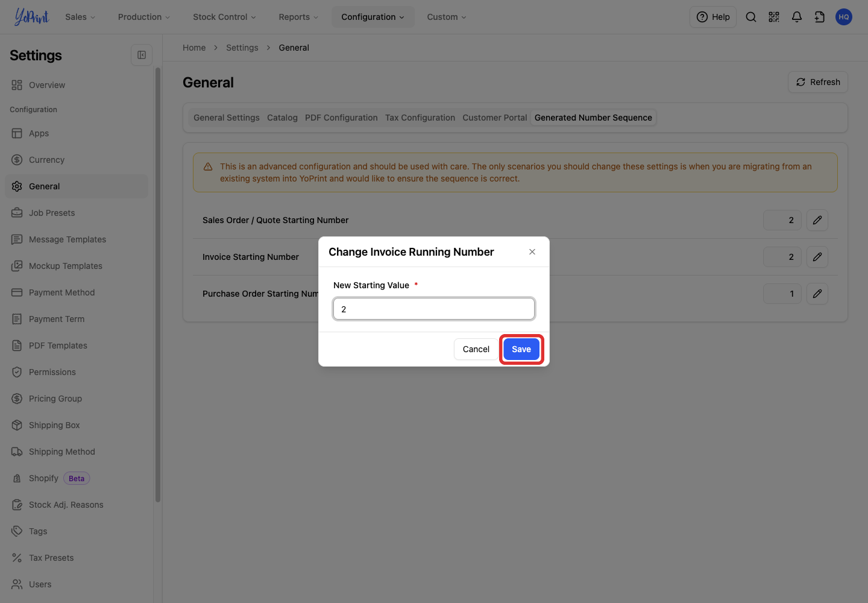Image resolution: width=868 pixels, height=603 pixels.
Task: Open the Help button
Action: pyautogui.click(x=713, y=17)
